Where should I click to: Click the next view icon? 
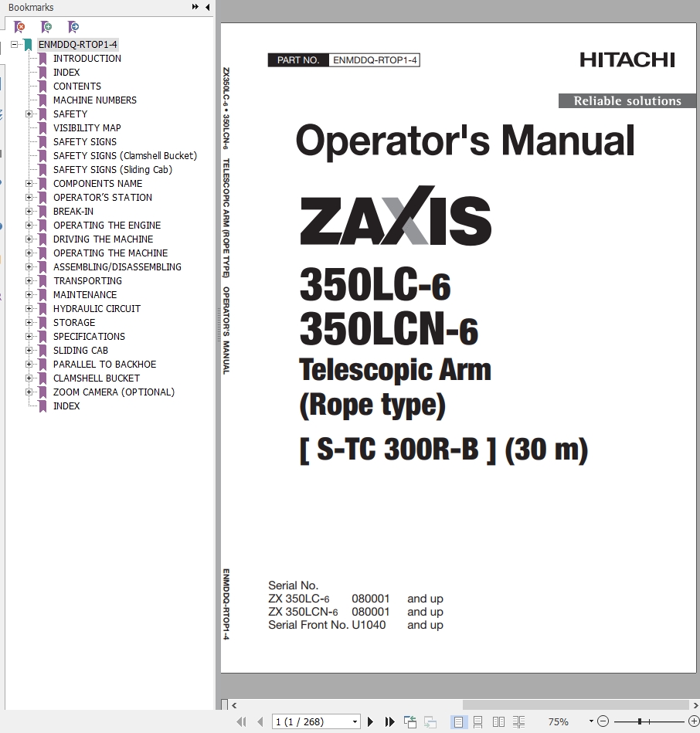pyautogui.click(x=430, y=721)
